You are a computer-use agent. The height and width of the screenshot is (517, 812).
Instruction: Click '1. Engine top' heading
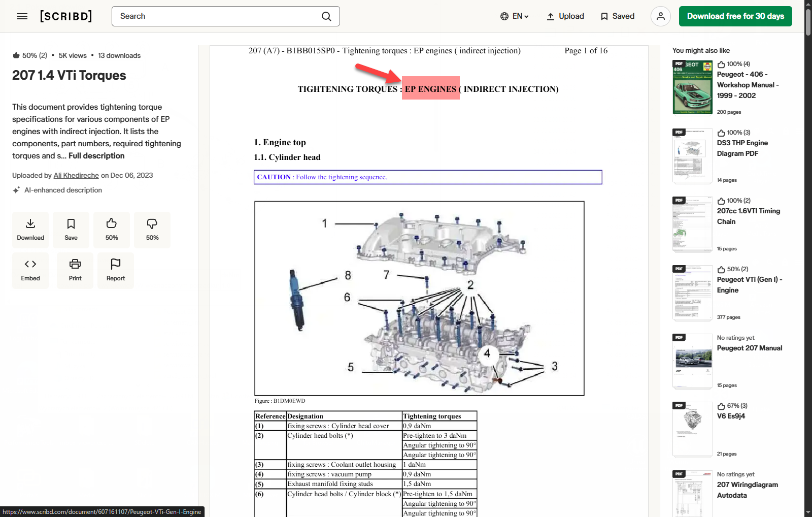click(280, 142)
